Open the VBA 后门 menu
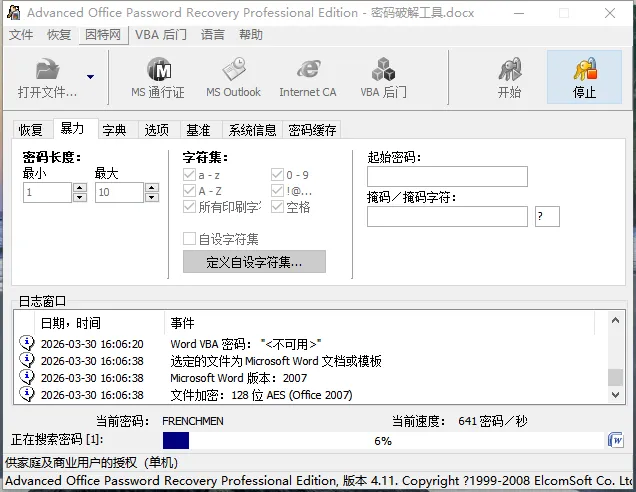Image resolution: width=636 pixels, height=492 pixels. (x=161, y=35)
